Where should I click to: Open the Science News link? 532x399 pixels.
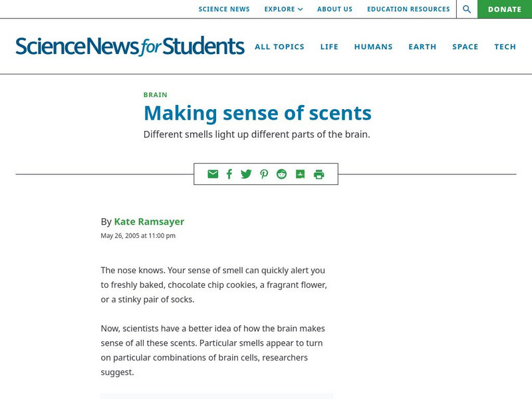[x=224, y=9]
